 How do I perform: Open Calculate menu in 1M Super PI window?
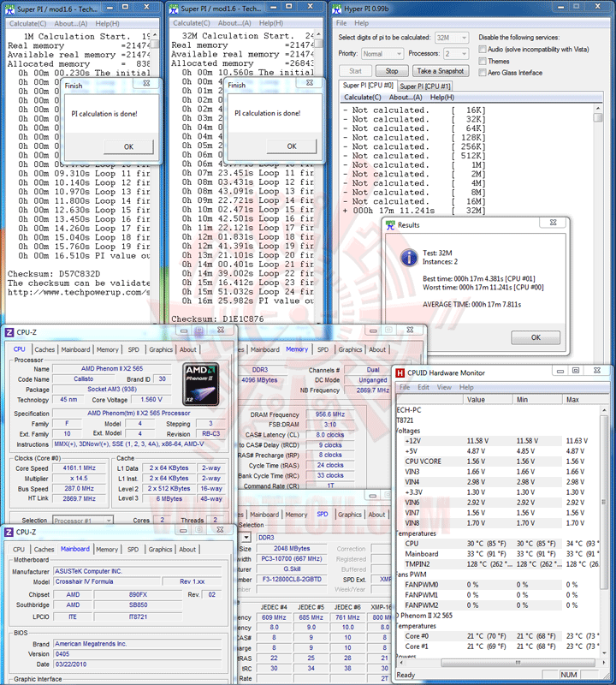[28, 24]
